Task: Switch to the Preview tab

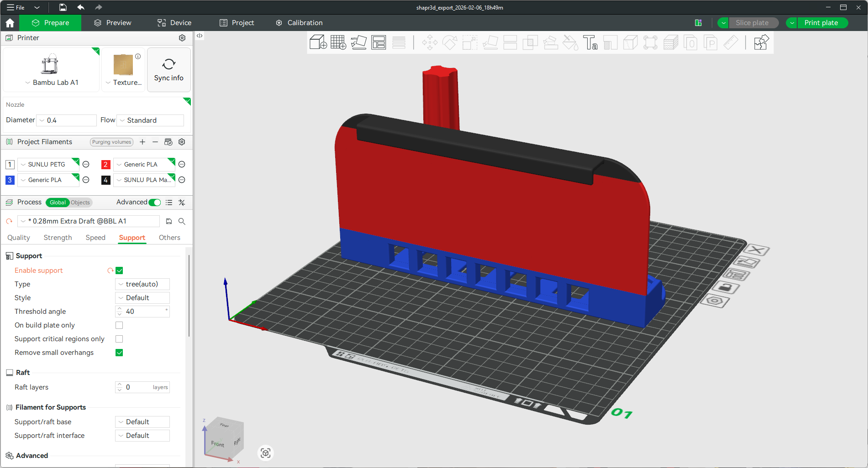Action: (x=112, y=23)
